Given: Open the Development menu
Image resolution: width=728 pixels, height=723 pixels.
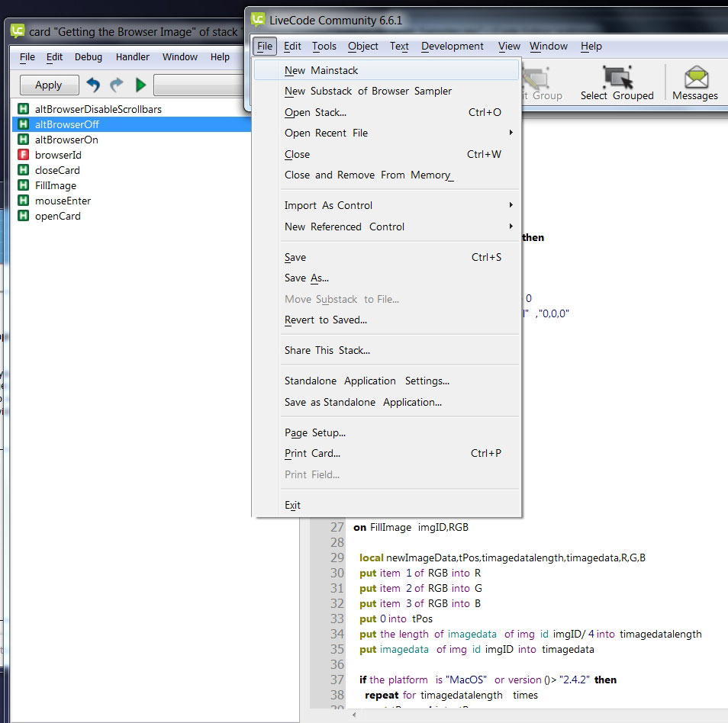Looking at the screenshot, I should point(452,46).
